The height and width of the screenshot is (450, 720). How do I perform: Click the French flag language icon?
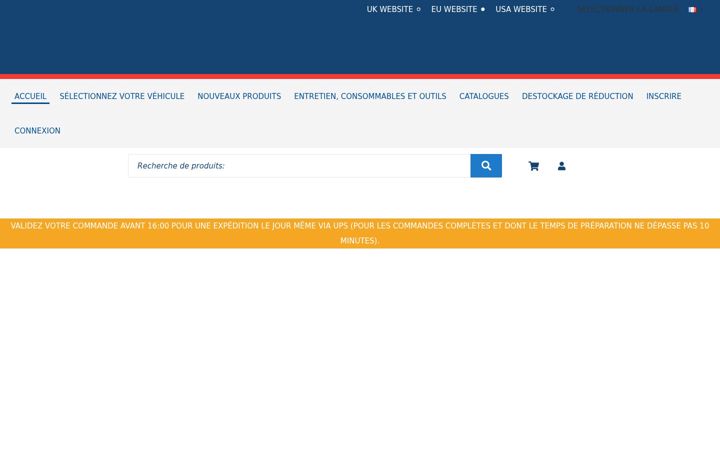point(692,9)
